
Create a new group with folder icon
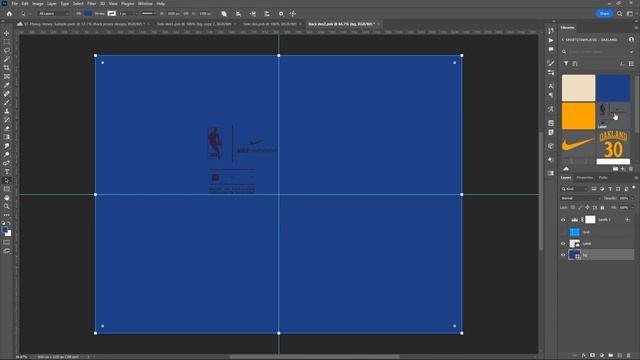pyautogui.click(x=611, y=356)
